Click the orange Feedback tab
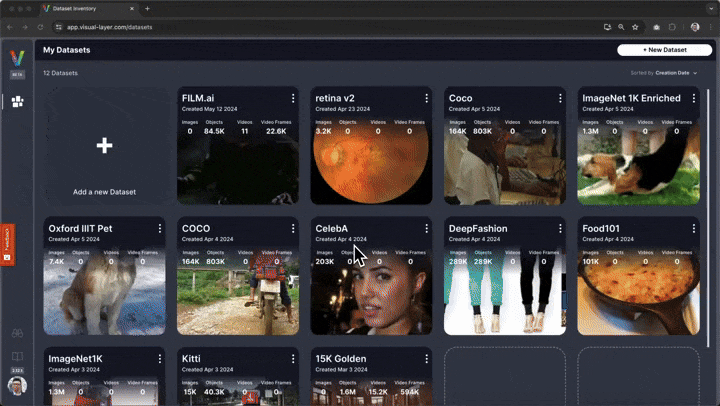This screenshot has height=406, width=720. click(7, 245)
